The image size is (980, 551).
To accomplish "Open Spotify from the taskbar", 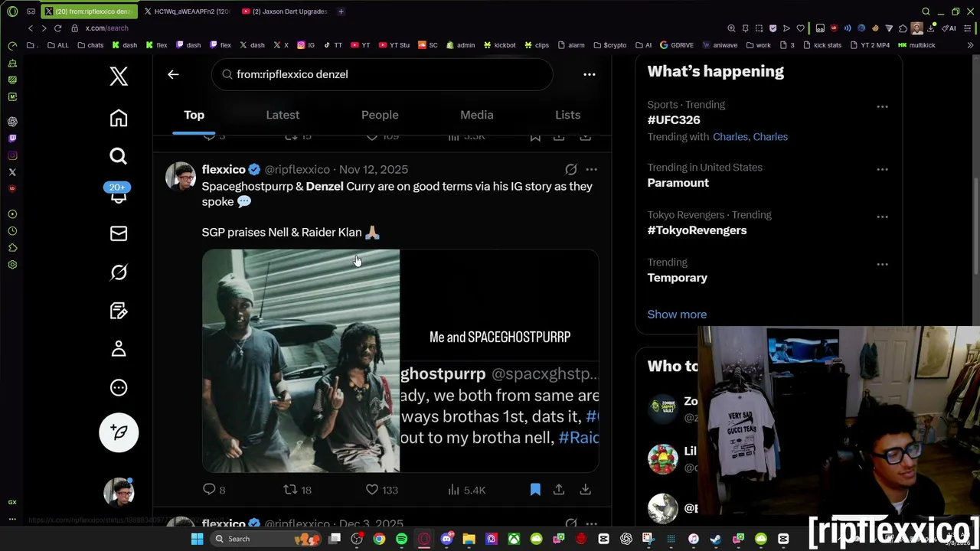I will [401, 539].
